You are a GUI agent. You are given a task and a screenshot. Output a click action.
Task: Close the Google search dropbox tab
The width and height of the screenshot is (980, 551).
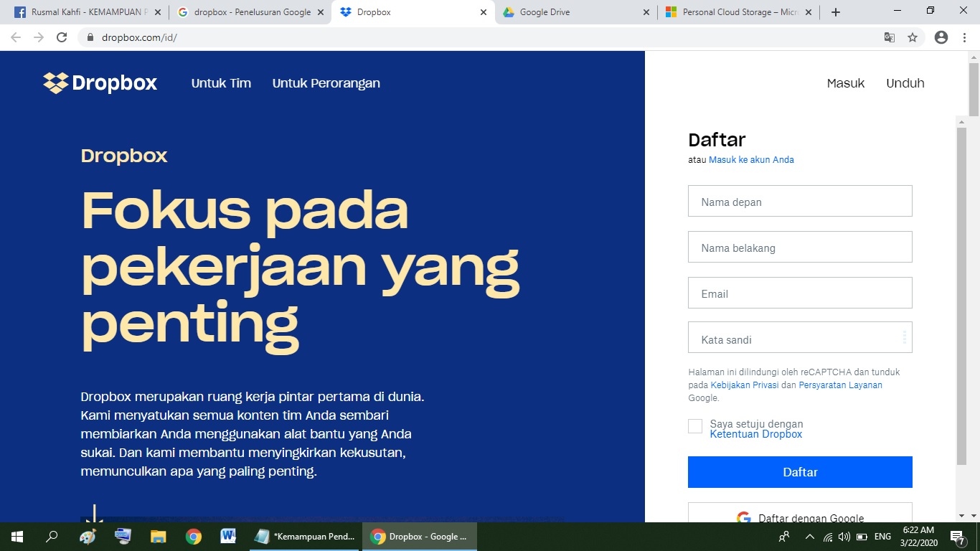pos(321,12)
